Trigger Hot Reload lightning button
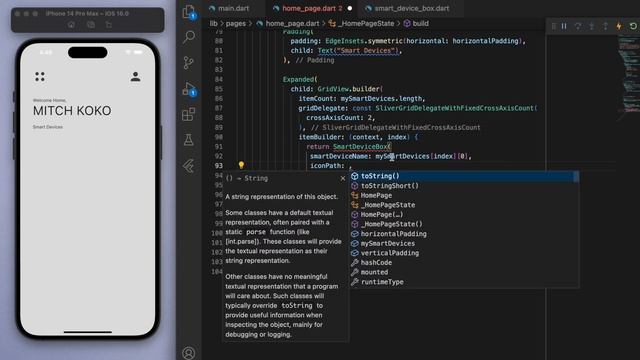The image size is (640, 360). 619,26
